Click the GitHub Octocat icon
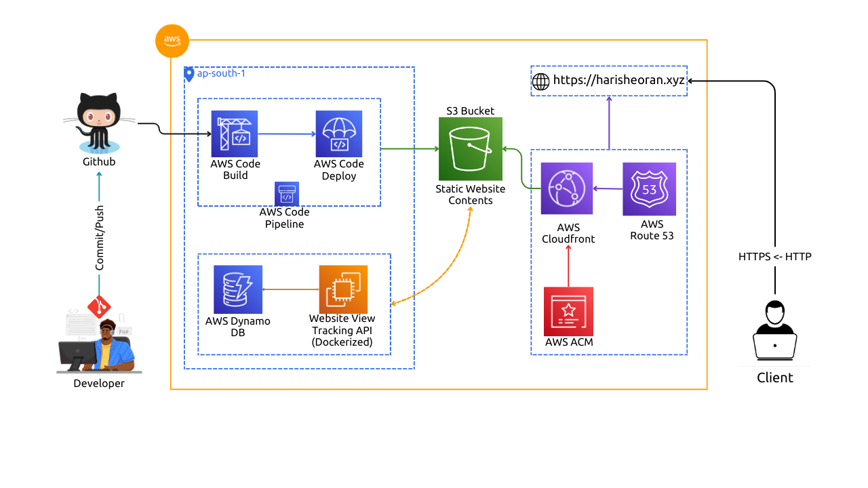868x488 pixels. (x=99, y=123)
